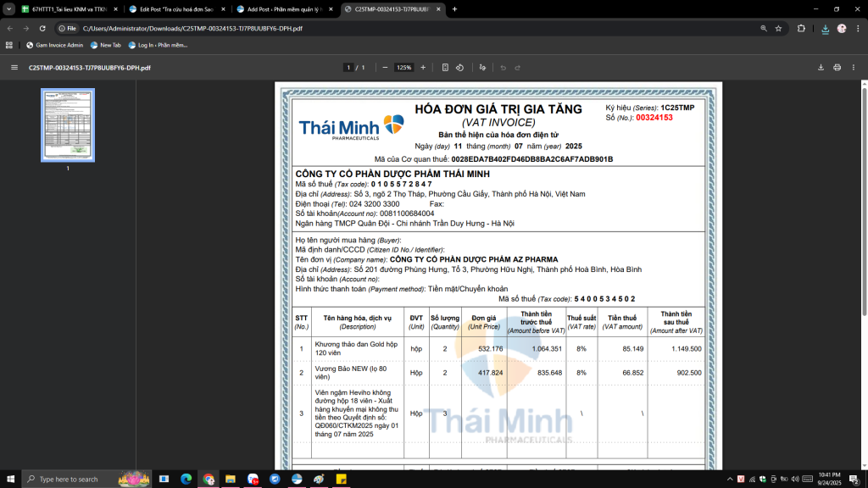Open the Chrome extensions puzzle icon
The width and height of the screenshot is (868, 488).
(801, 28)
